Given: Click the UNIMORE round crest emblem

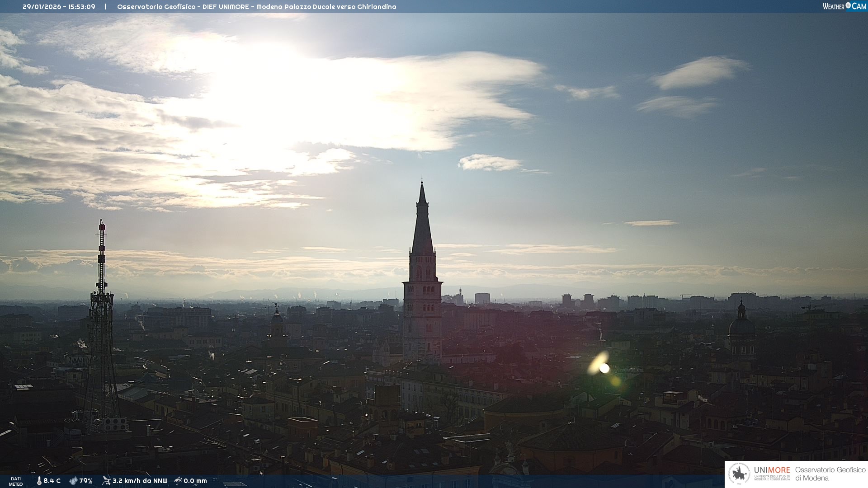Looking at the screenshot, I should [740, 474].
